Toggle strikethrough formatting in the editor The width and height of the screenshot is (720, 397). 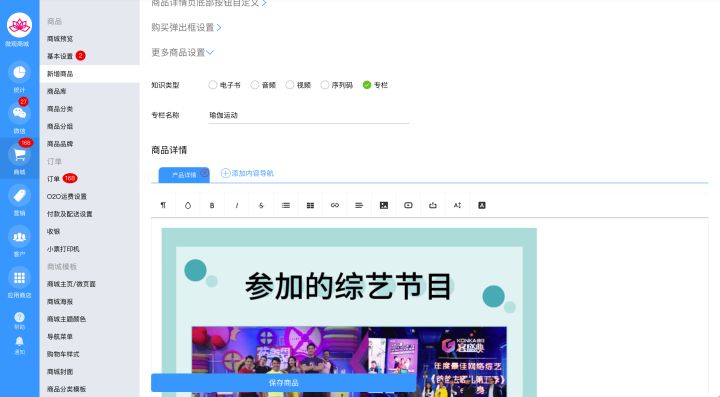tap(261, 205)
